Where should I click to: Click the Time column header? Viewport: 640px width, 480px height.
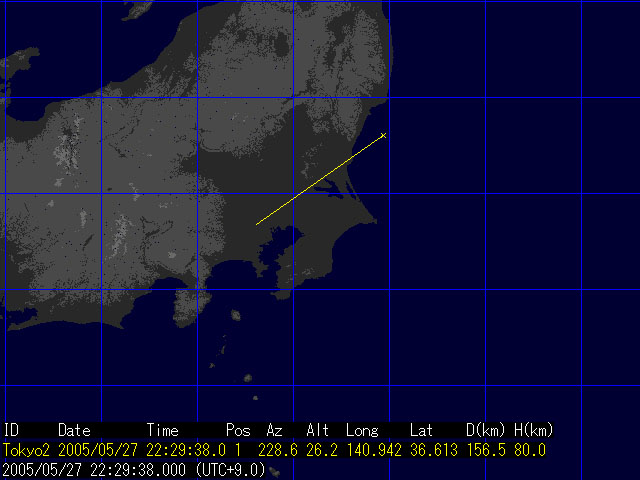click(x=163, y=430)
